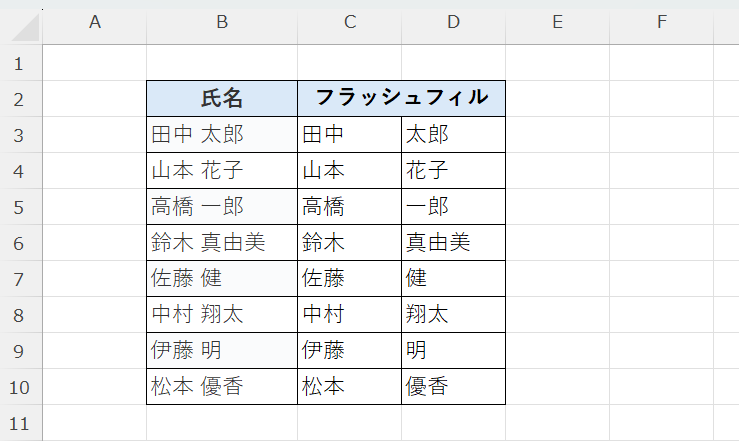This screenshot has height=441, width=739.
Task: Select column C header
Action: 349,23
